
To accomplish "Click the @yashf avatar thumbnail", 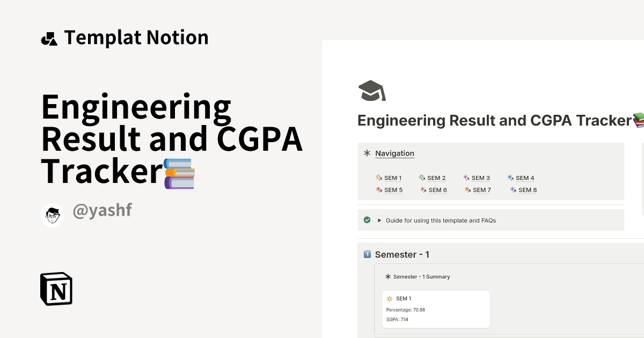I will [x=52, y=215].
